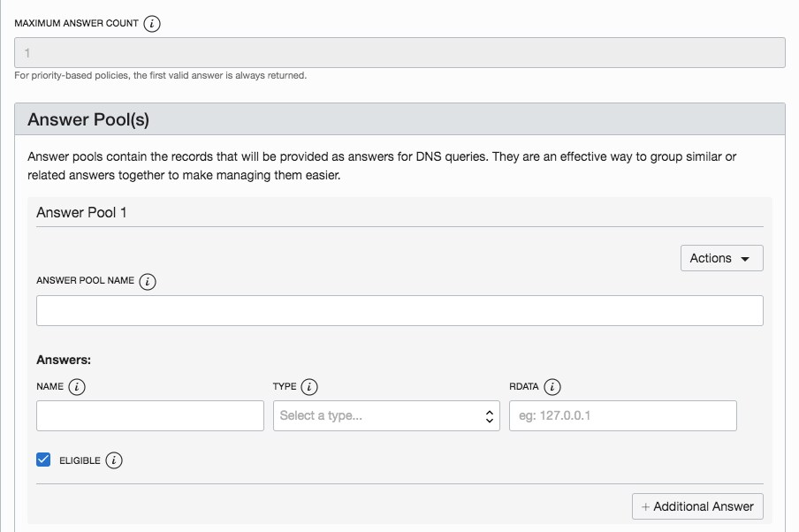The image size is (799, 532).
Task: Click the RDATA input field
Action: (622, 415)
